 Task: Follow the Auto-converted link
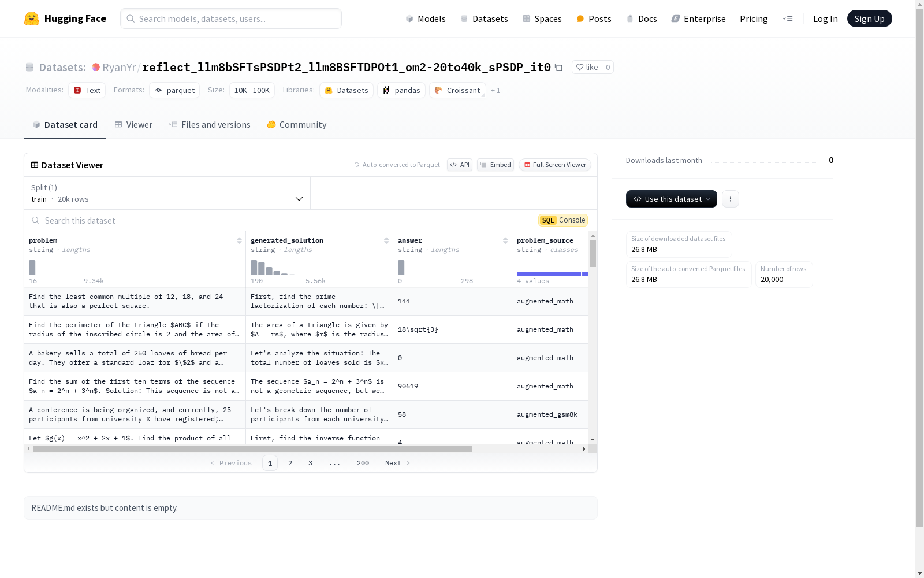[x=385, y=165]
